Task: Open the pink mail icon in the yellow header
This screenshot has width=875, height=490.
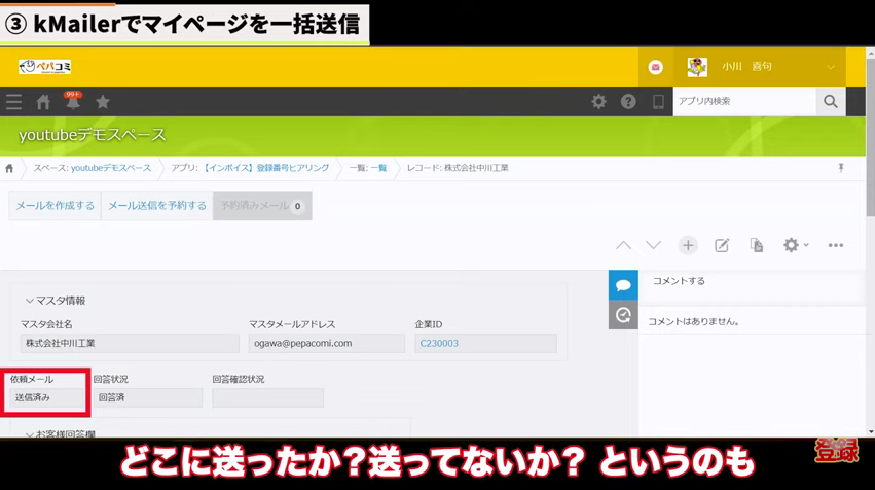Action: (x=656, y=67)
